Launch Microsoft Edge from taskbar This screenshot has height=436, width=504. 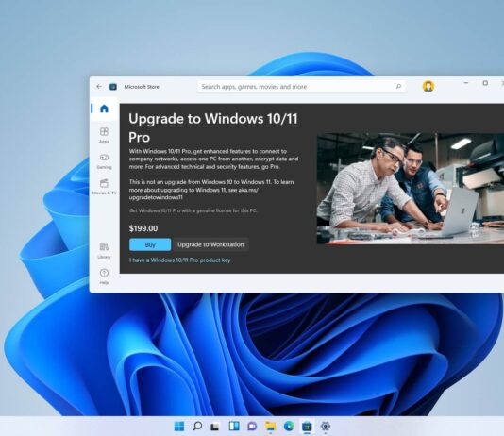[289, 426]
